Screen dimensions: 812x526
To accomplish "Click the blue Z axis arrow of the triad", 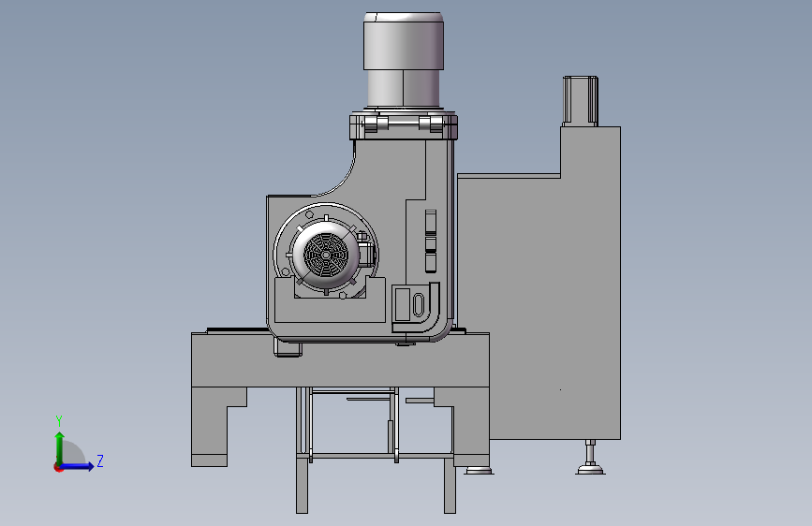I will point(79,466).
